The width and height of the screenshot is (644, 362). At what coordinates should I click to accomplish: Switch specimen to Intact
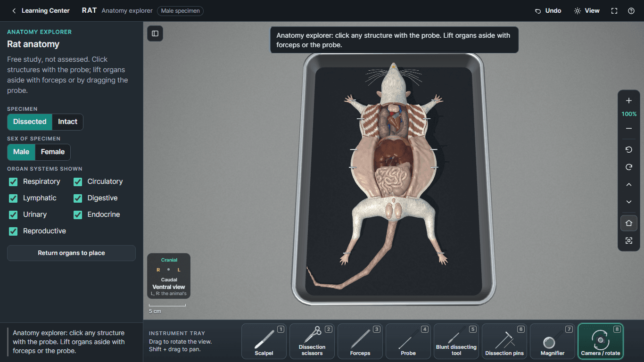67,122
